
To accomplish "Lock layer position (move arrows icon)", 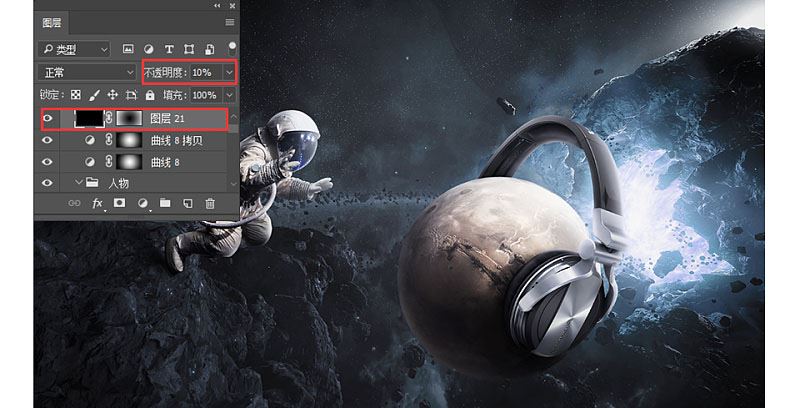I will coord(113,95).
